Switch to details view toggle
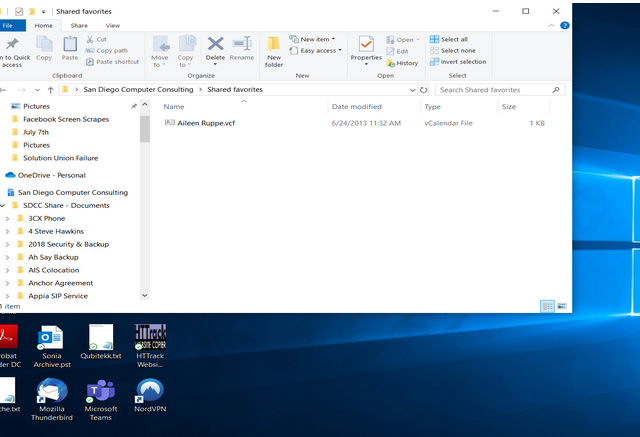 coord(547,306)
